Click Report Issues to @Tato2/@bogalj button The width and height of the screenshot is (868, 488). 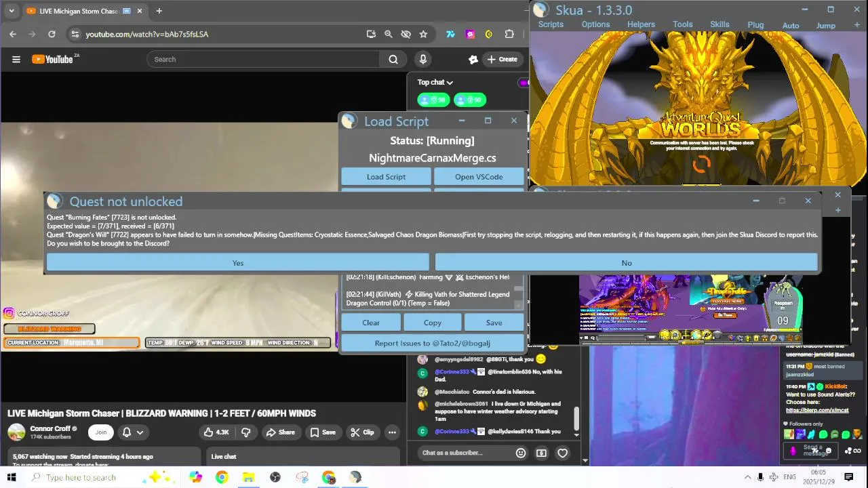coord(432,343)
